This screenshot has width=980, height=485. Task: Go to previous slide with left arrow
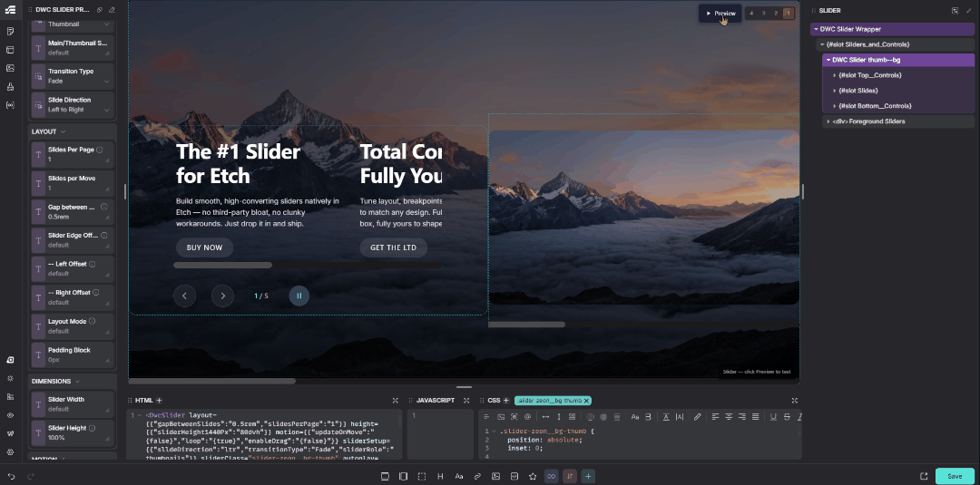tap(184, 296)
